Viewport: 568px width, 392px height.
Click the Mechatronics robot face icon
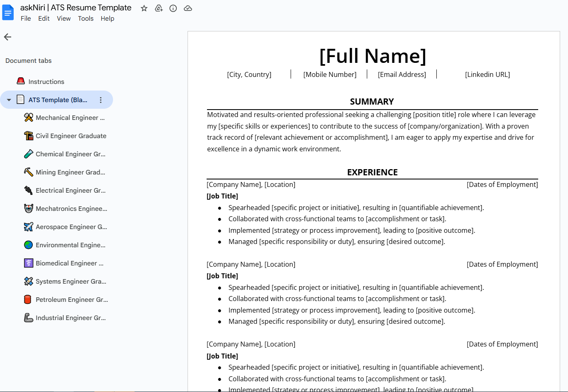(x=28, y=208)
